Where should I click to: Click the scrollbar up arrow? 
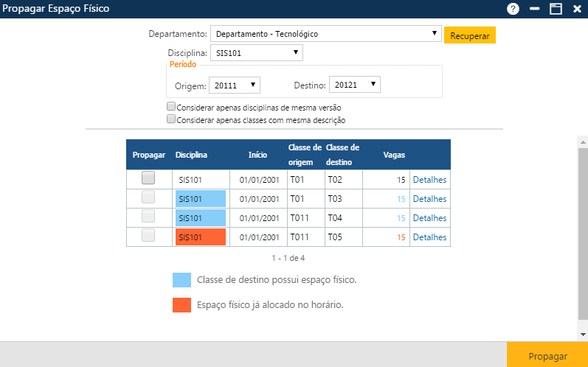click(x=582, y=141)
